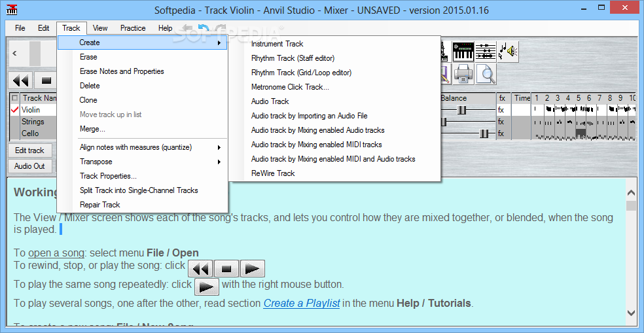
Task: Click measure 5 in the timeline header
Action: [579, 98]
